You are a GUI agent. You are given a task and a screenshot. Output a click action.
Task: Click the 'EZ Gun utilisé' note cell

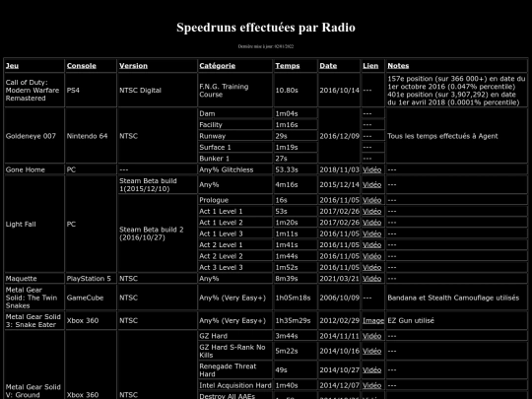point(457,320)
